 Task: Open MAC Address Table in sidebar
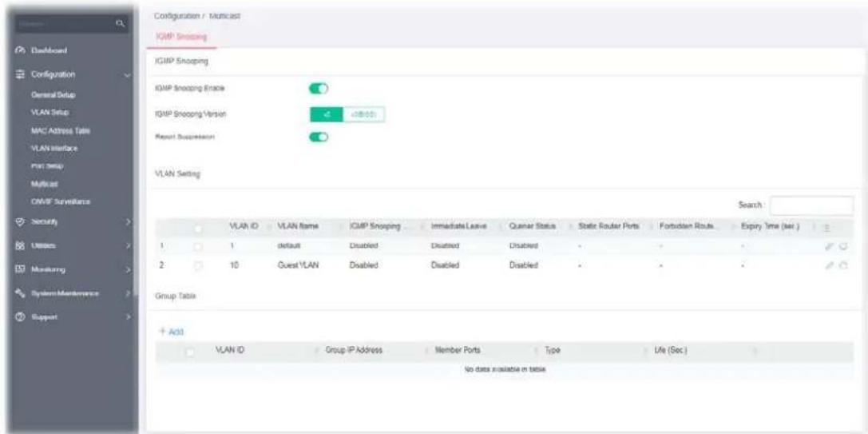pos(61,131)
